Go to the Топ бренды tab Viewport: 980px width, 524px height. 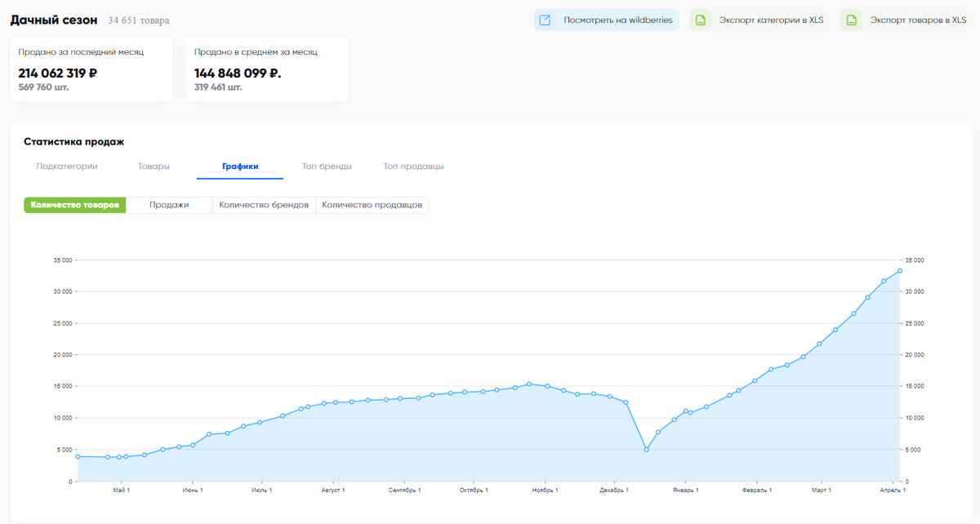(x=327, y=167)
